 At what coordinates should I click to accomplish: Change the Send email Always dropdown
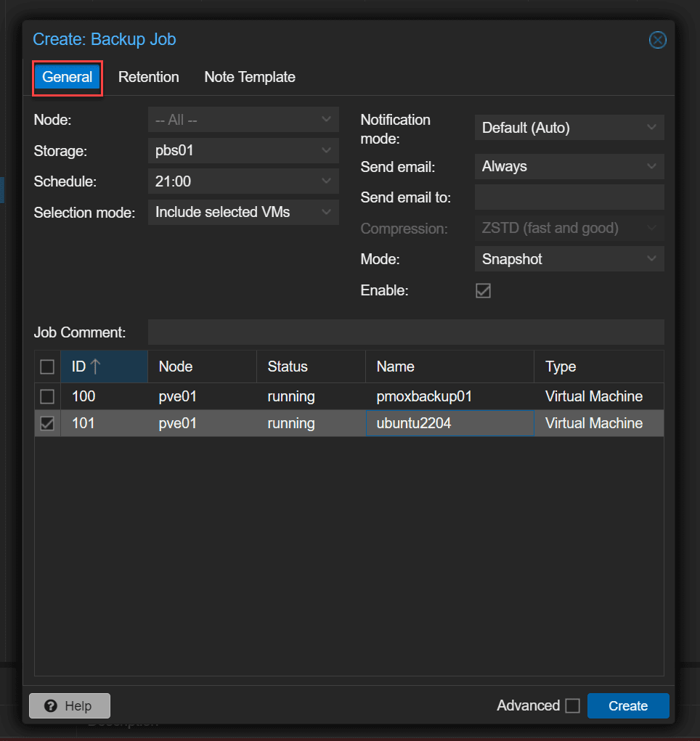pyautogui.click(x=569, y=166)
